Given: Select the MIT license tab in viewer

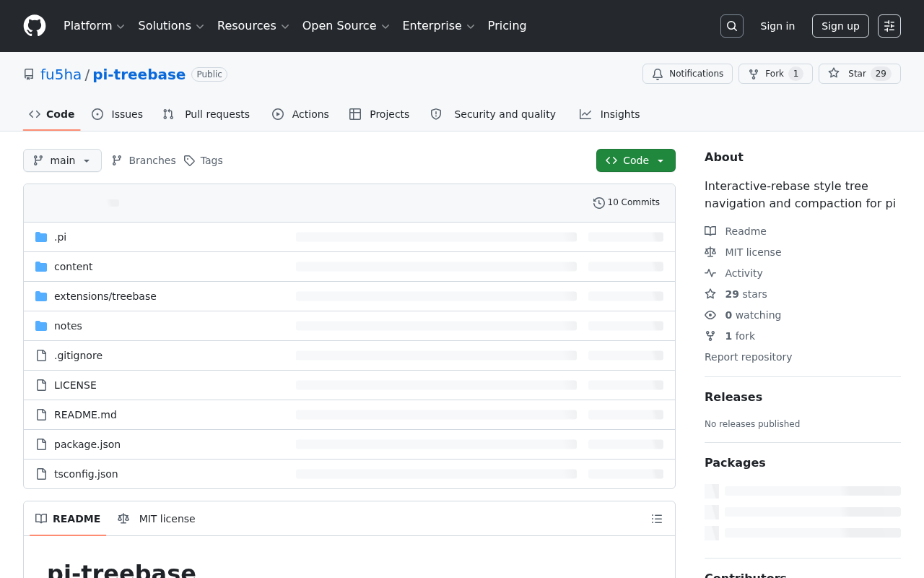Looking at the screenshot, I should click(157, 519).
